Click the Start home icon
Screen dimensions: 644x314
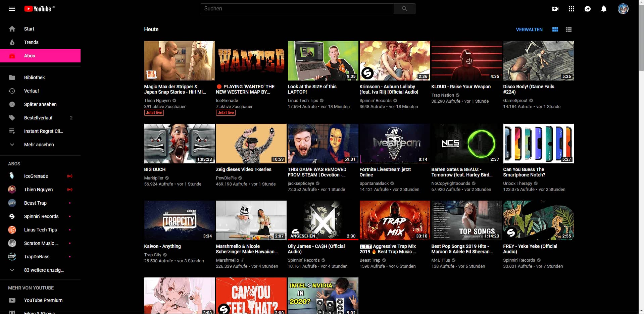12,29
